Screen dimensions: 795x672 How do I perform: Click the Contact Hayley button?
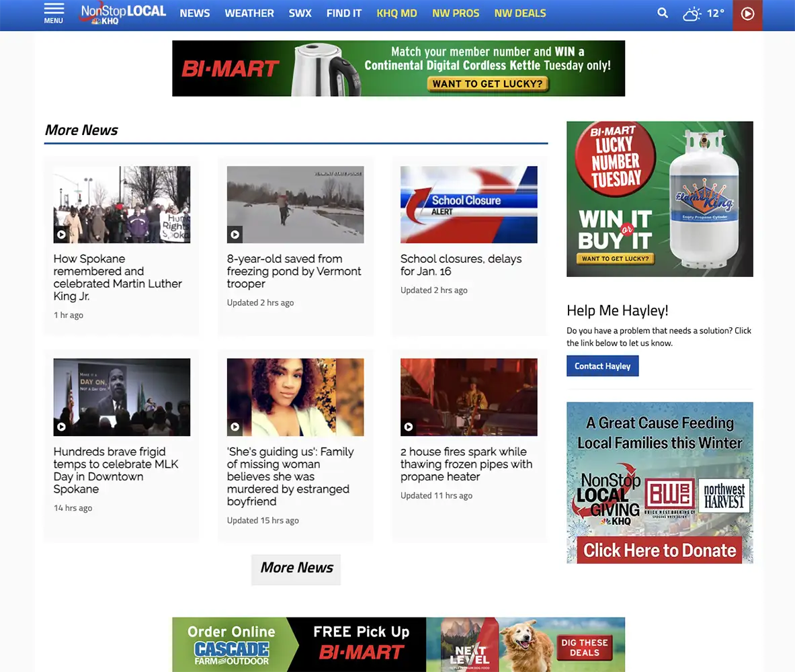[x=602, y=366]
